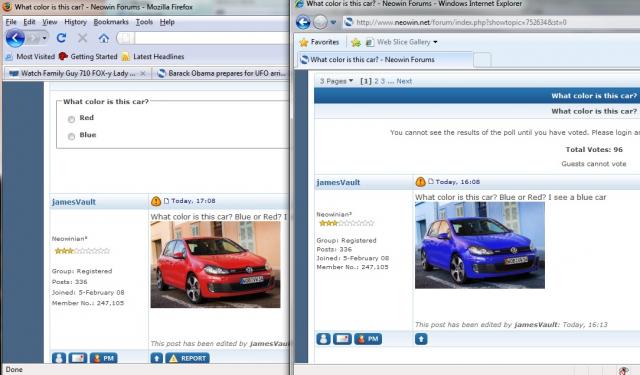This screenshot has width=640, height=375.
Task: Open the red car image
Action: pyautogui.click(x=215, y=264)
